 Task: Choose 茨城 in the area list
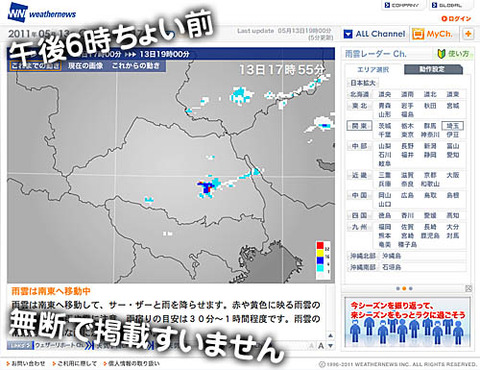click(x=385, y=126)
